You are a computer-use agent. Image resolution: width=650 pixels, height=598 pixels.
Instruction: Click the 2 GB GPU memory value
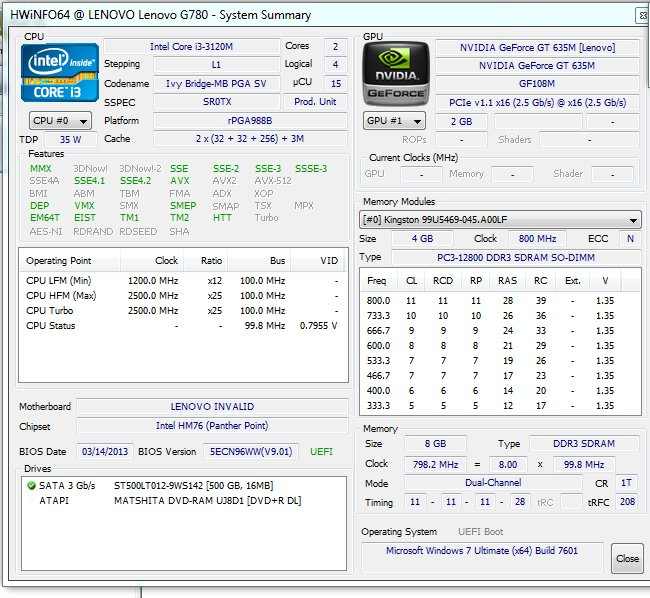pos(461,122)
